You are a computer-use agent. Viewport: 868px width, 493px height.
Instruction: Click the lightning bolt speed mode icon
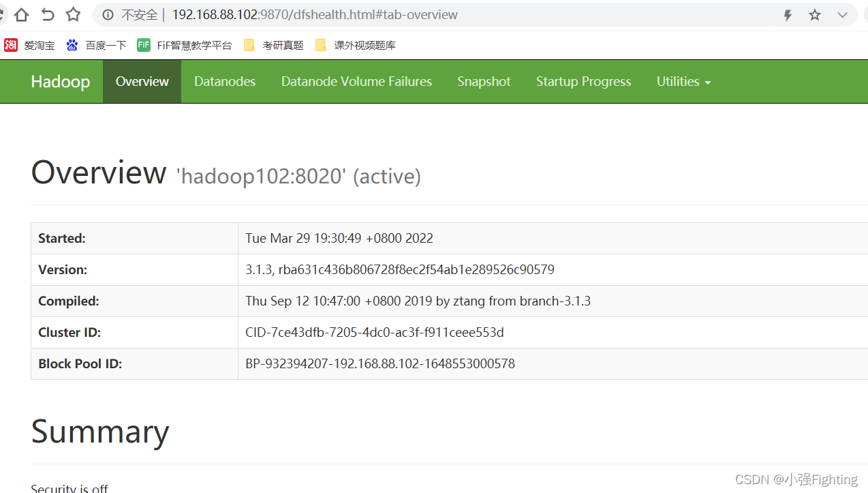click(788, 15)
